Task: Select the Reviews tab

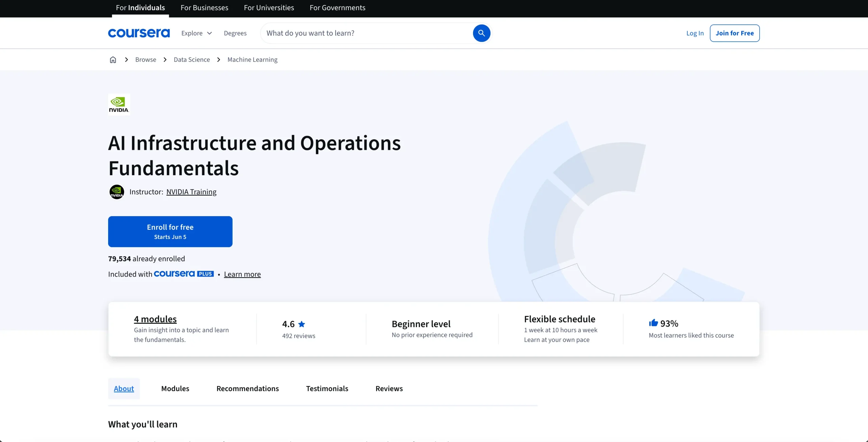Action: point(389,388)
